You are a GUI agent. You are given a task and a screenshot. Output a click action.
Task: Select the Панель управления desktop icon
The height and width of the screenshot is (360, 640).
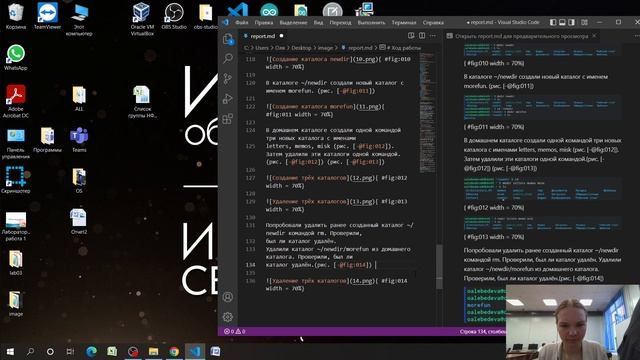(x=16, y=143)
